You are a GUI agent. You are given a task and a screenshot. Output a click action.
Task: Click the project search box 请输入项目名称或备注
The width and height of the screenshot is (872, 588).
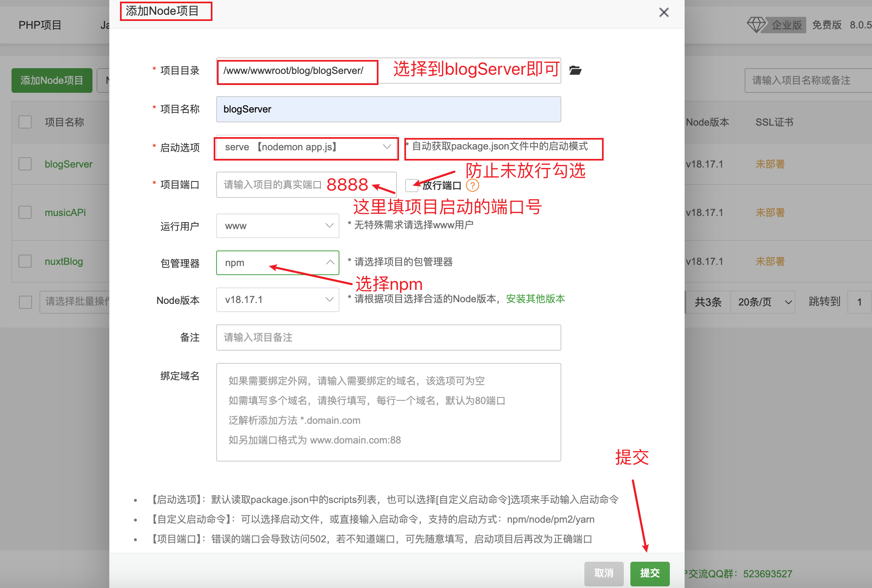[x=808, y=80]
